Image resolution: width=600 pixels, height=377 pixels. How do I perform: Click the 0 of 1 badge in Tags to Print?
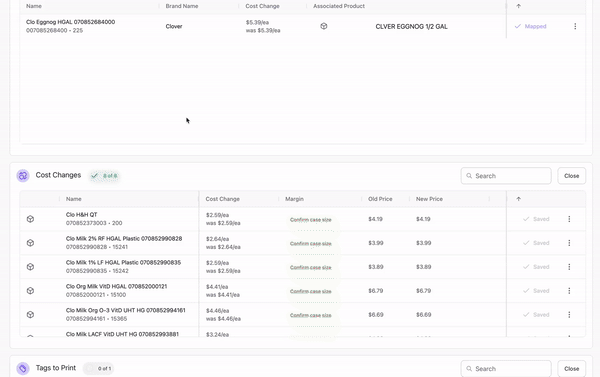click(x=99, y=369)
